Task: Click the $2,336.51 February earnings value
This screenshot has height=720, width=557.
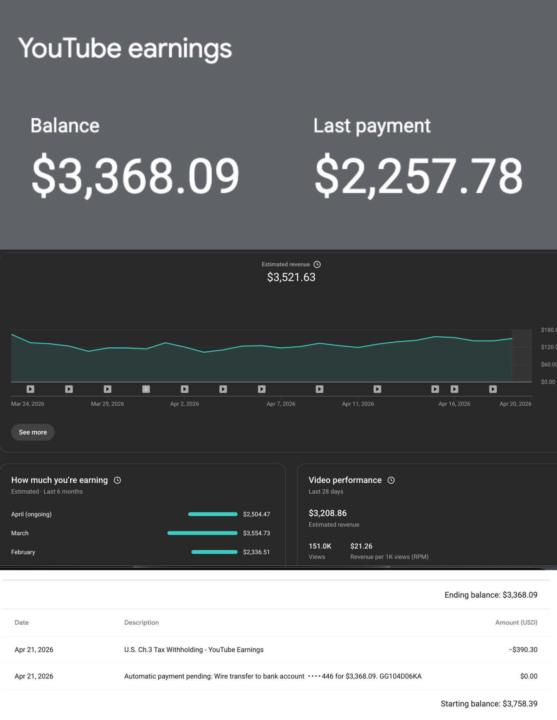Action: tap(256, 552)
